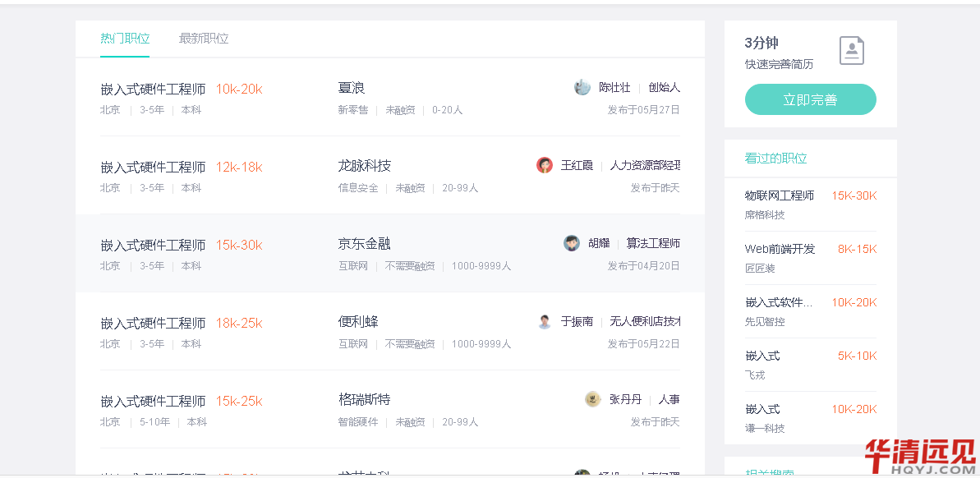Select the 热门职位 tab

coord(125,39)
